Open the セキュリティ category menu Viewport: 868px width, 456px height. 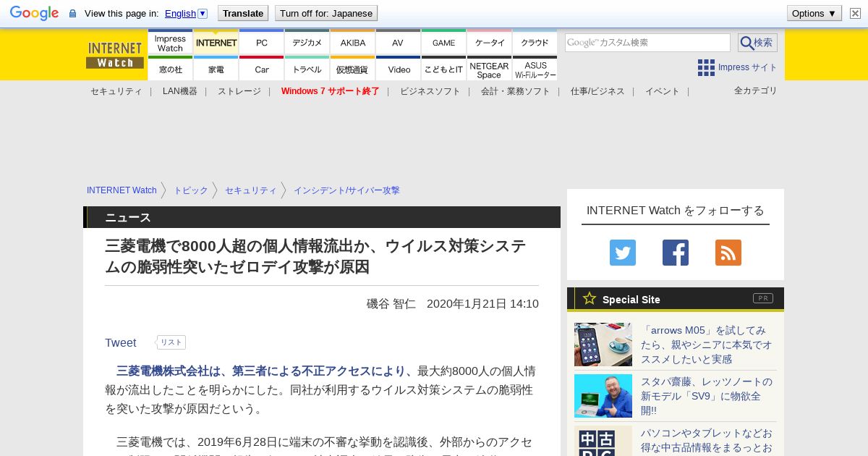click(116, 91)
